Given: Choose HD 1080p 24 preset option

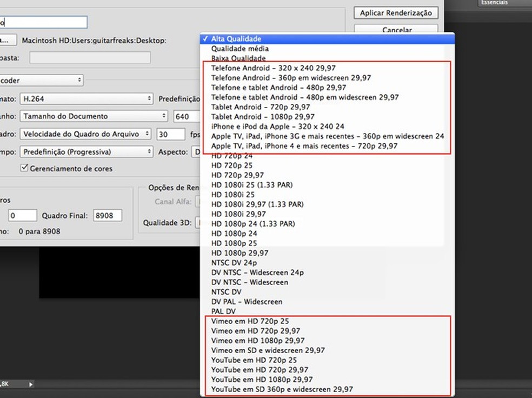Looking at the screenshot, I should tap(234, 234).
